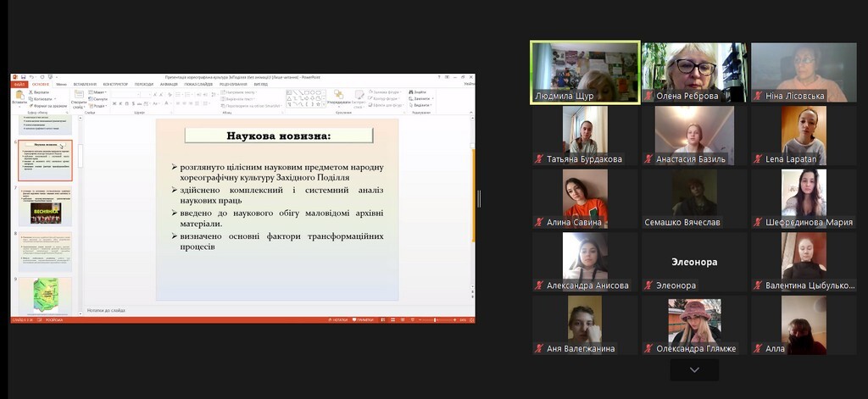Click the vertical divider handle between shared screen and gallery
This screenshot has width=868, height=399.
pos(479,199)
